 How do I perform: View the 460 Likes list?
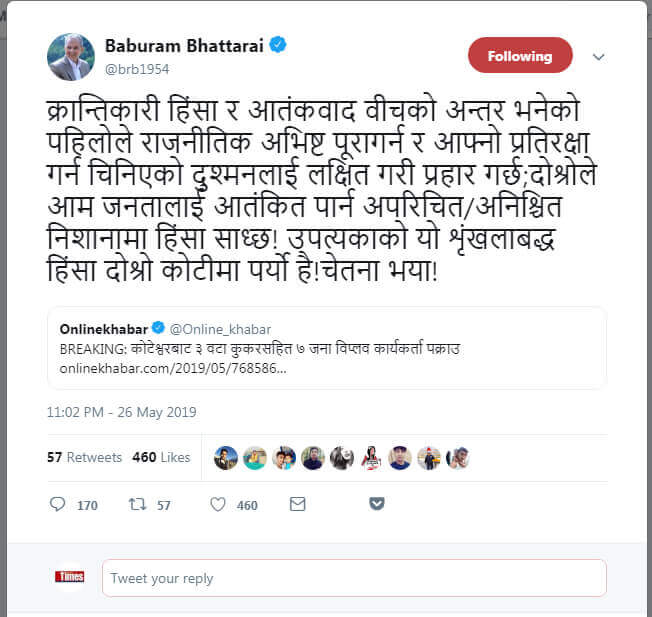[x=161, y=457]
